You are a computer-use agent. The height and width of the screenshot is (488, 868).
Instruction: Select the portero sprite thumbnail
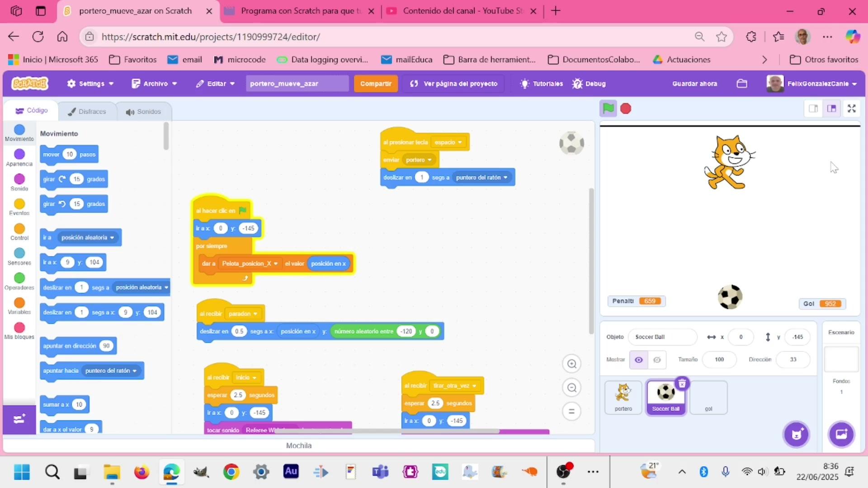tap(623, 397)
